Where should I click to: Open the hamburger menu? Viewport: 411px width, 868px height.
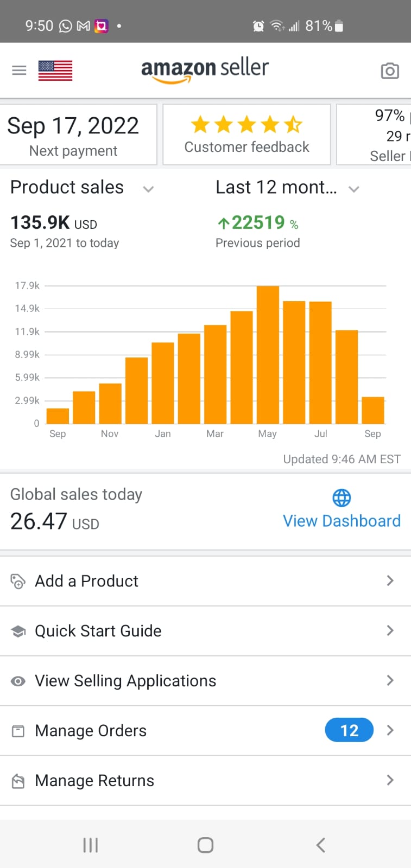(19, 71)
